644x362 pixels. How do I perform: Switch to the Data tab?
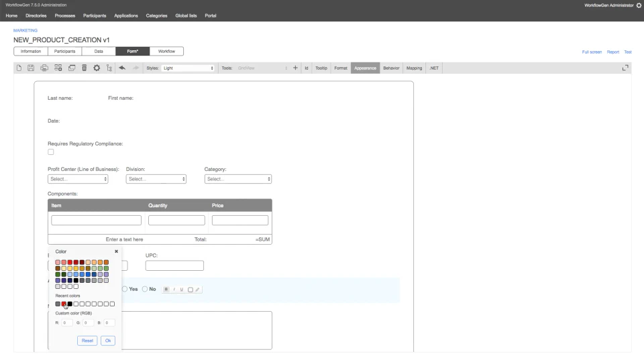coord(99,52)
